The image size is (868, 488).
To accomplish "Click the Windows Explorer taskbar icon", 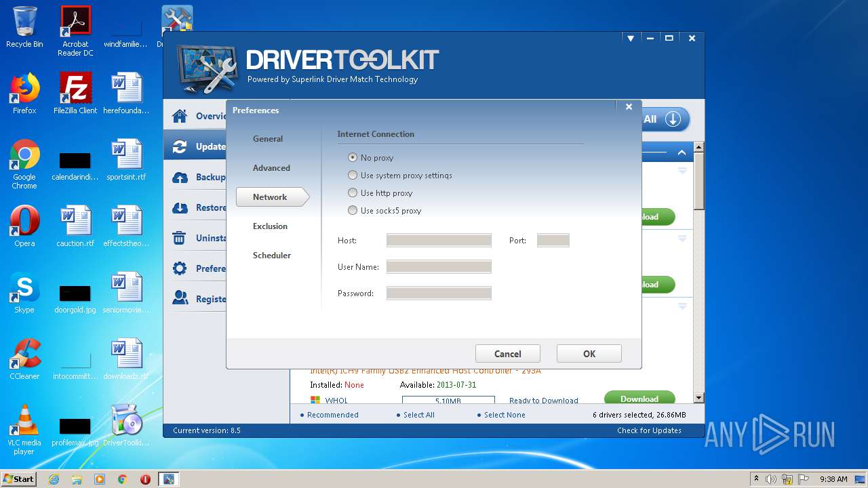I will tap(77, 479).
